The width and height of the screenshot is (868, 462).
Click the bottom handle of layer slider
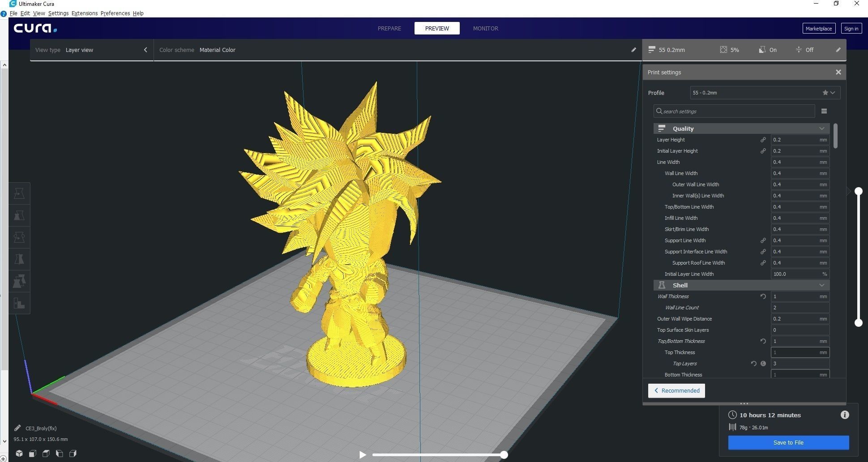coord(858,323)
